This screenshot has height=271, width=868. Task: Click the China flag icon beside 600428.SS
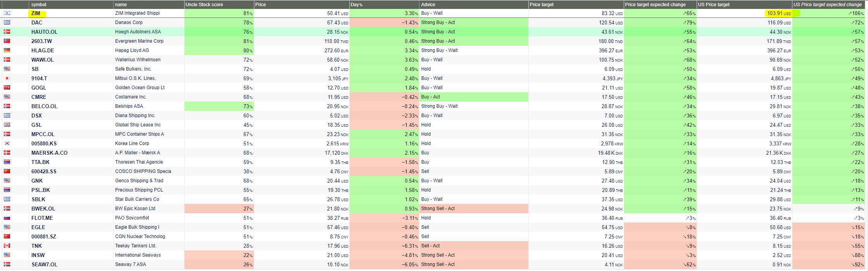pyautogui.click(x=7, y=171)
